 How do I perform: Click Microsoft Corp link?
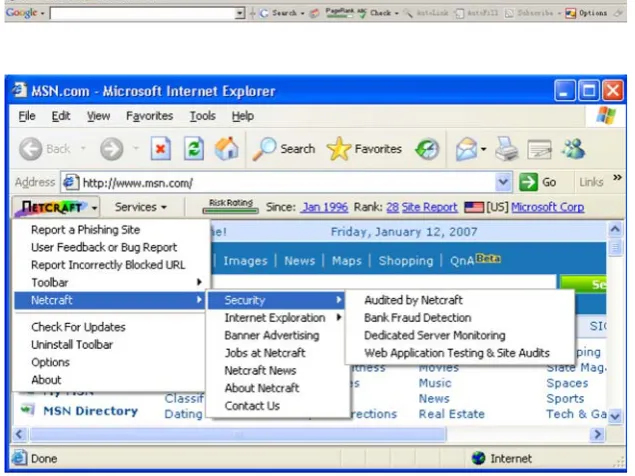(547, 207)
